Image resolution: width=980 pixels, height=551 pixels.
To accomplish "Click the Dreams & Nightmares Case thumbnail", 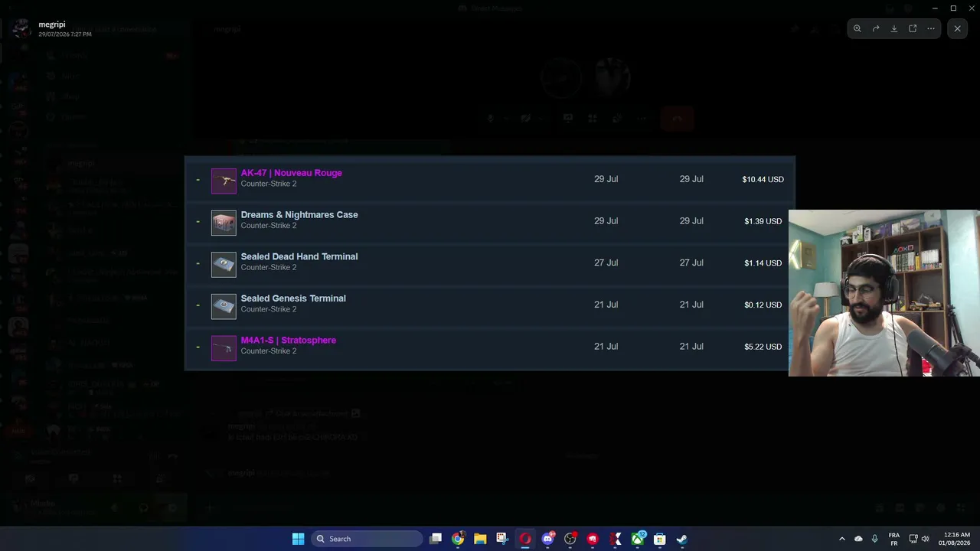I will (x=224, y=223).
